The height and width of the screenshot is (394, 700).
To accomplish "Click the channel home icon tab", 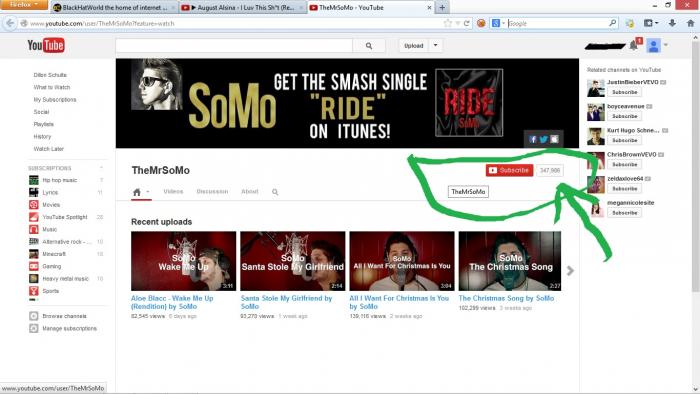I will [x=137, y=192].
